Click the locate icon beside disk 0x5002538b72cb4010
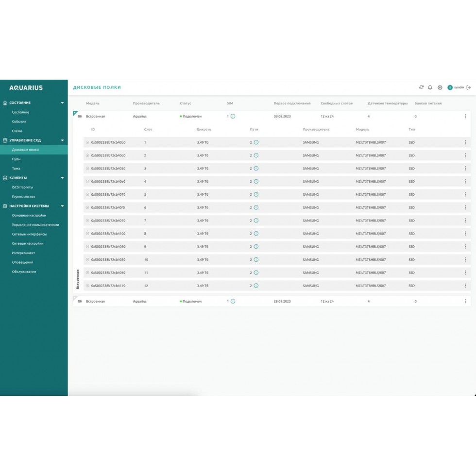The width and height of the screenshot is (476, 476). (x=87, y=221)
